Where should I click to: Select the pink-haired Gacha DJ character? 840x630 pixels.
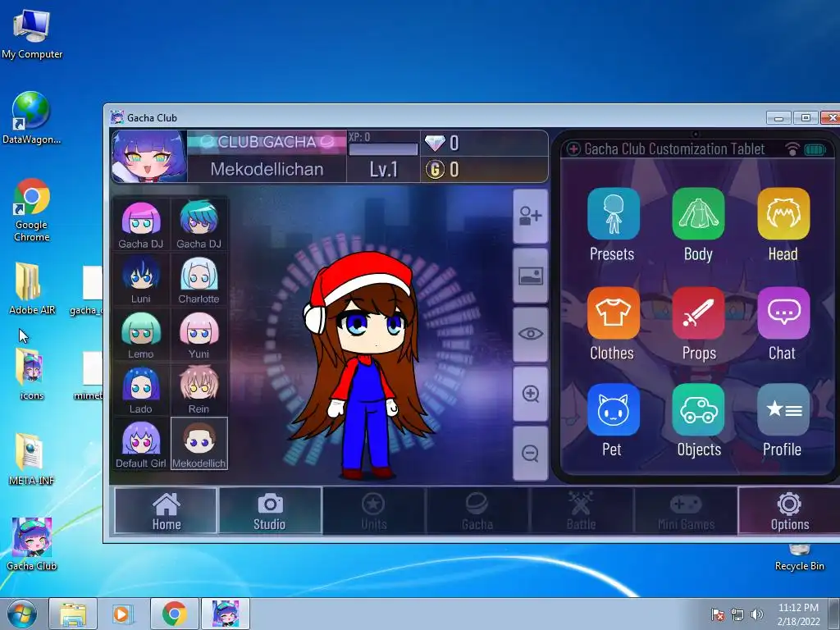(x=141, y=225)
